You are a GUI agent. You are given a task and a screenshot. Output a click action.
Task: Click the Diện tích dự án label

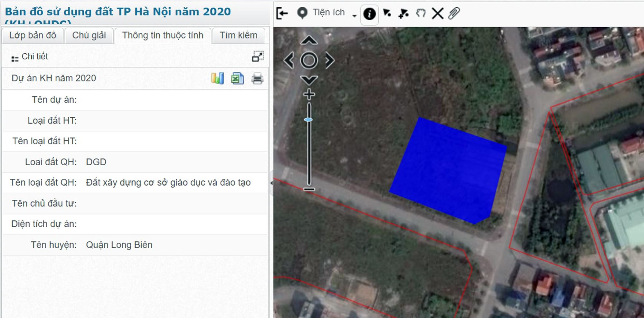[x=44, y=224]
